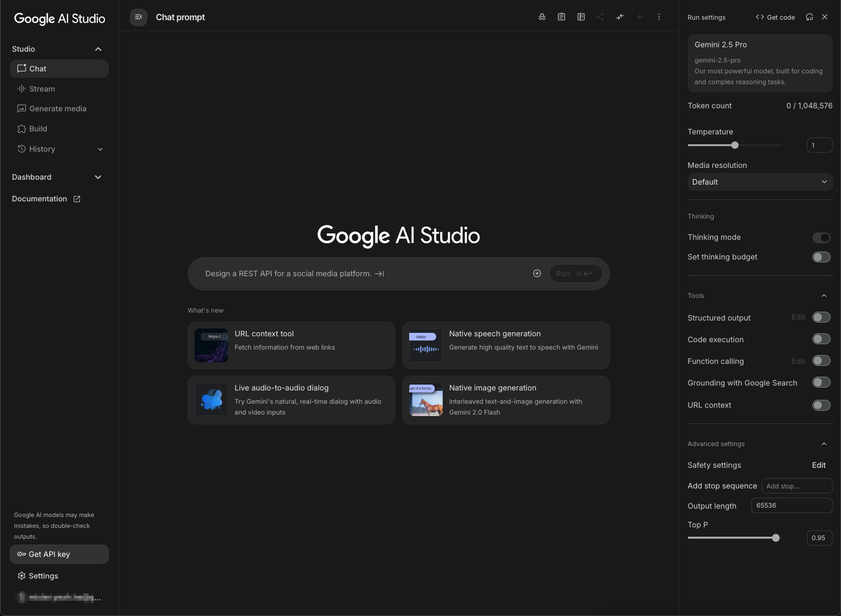Image resolution: width=841 pixels, height=616 pixels.
Task: Click the system instructions clipboard icon
Action: pos(561,17)
